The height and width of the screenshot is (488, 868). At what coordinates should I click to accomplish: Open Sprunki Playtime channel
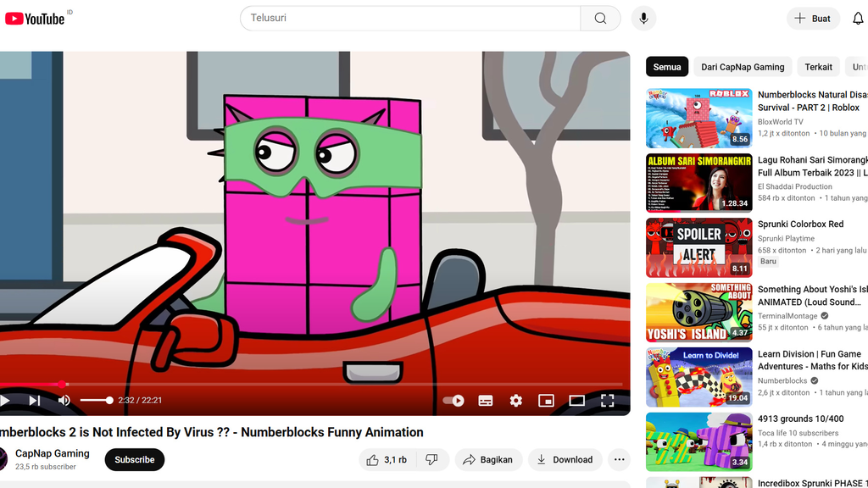coord(786,238)
